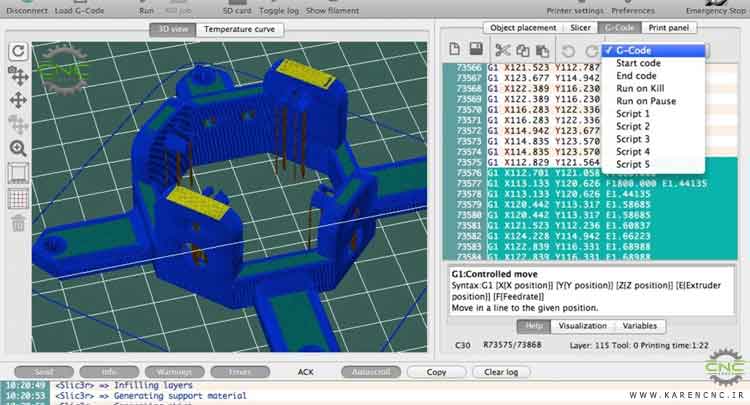This screenshot has width=750, height=405.
Task: Select the four-arrow move object tool
Action: click(18, 100)
